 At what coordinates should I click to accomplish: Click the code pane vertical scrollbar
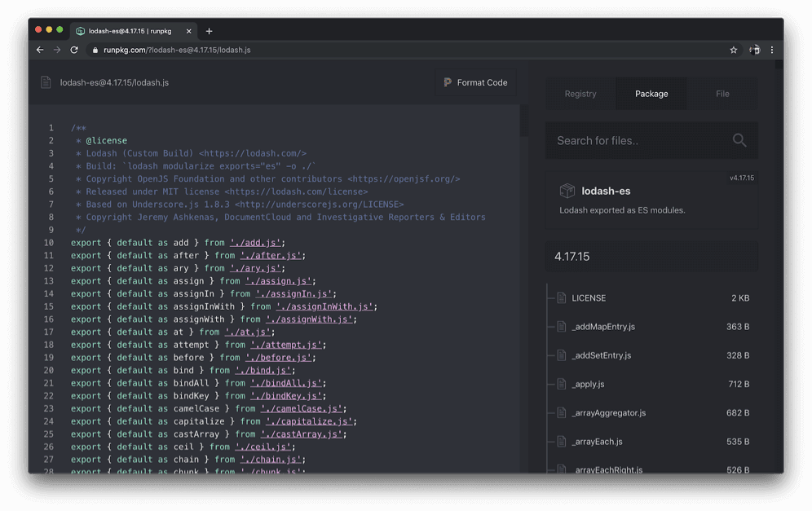524,120
